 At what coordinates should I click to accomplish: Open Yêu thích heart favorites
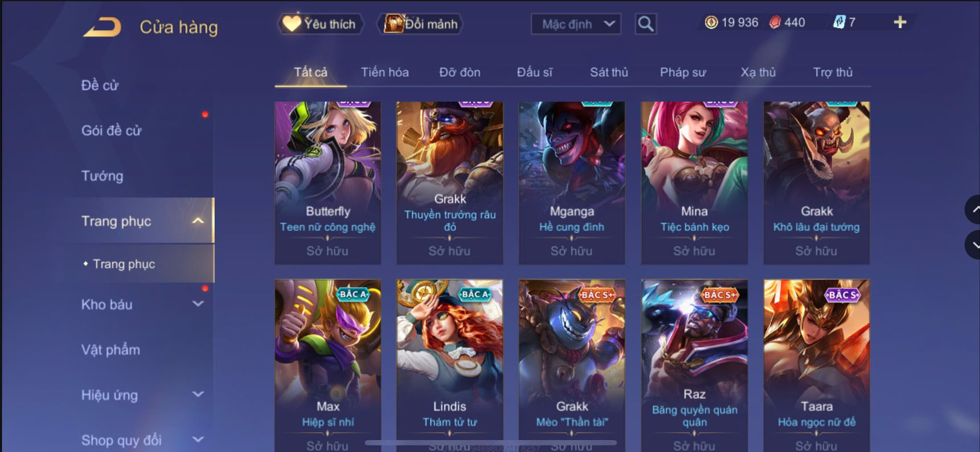(x=321, y=24)
